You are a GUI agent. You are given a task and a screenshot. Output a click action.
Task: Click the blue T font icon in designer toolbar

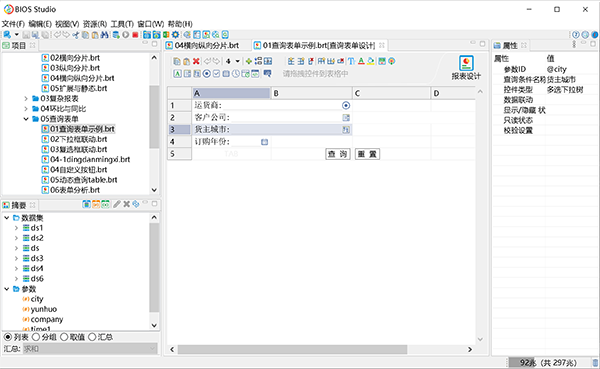[351, 61]
